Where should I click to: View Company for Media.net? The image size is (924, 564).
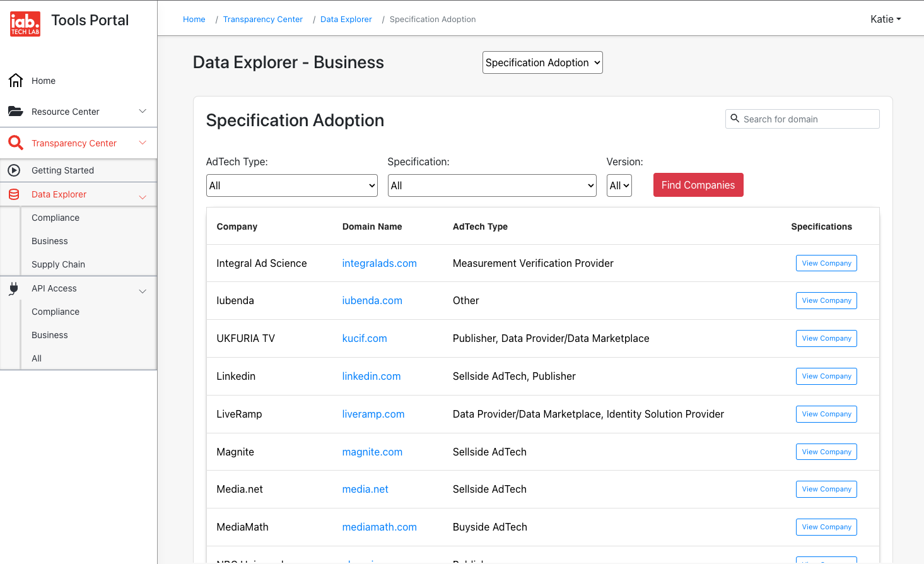[826, 489]
